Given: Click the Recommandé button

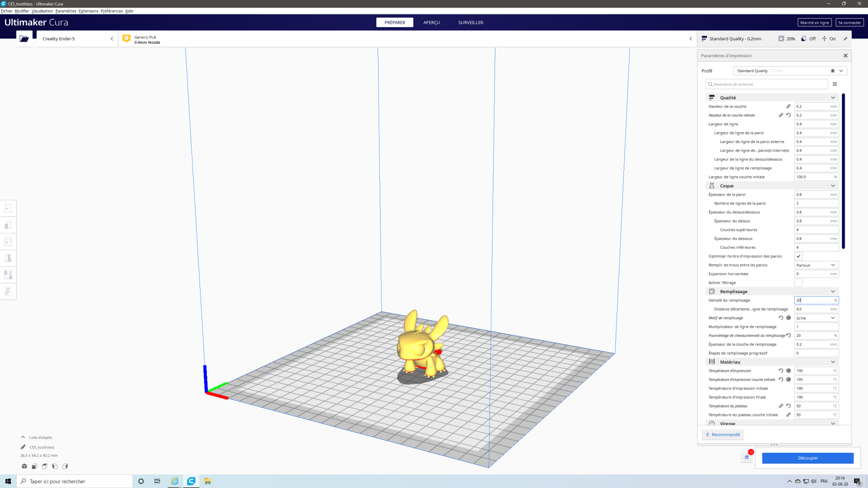Looking at the screenshot, I should (723, 435).
